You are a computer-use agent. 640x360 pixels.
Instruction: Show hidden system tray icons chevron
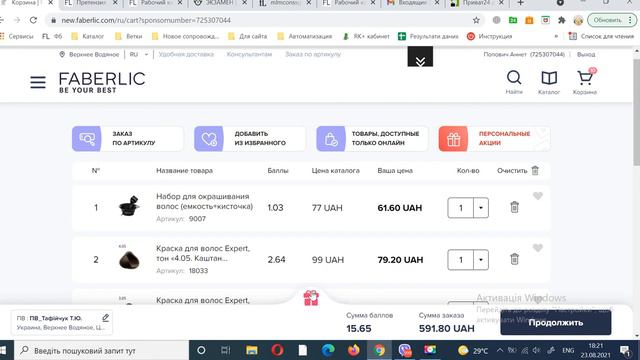click(x=500, y=350)
